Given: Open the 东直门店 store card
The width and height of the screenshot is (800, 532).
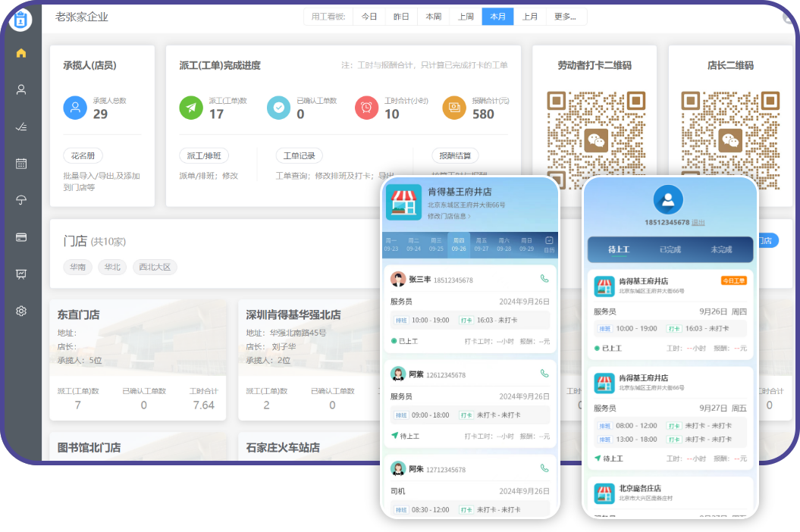Looking at the screenshot, I should [138, 360].
